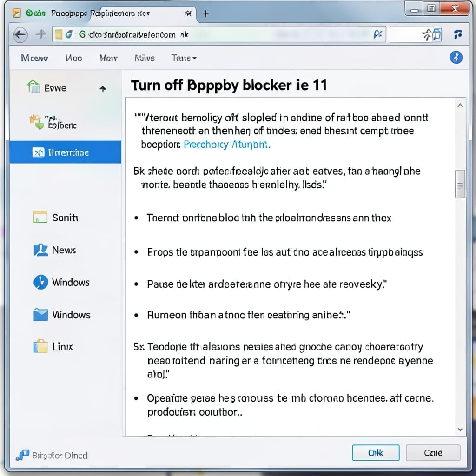
Task: Click the blue envelope icon
Action: (x=41, y=315)
